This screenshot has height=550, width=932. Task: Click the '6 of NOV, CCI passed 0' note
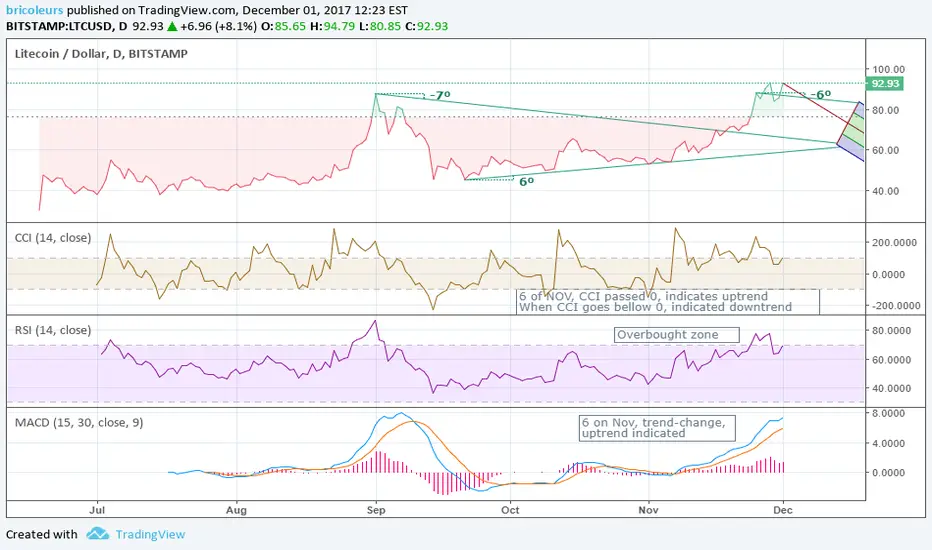[x=643, y=296]
